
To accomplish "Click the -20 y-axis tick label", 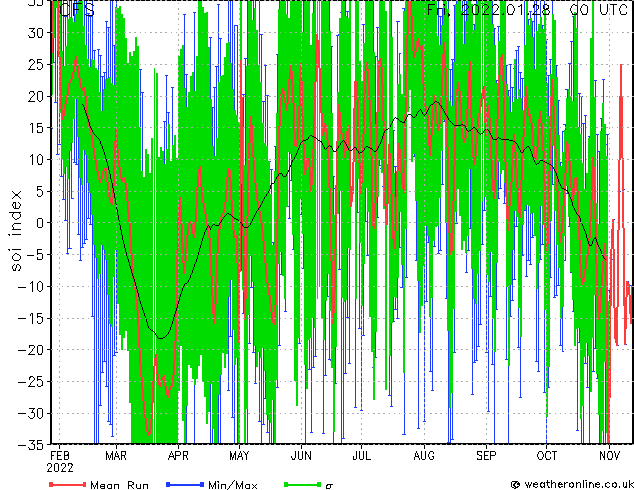I will [30, 350].
